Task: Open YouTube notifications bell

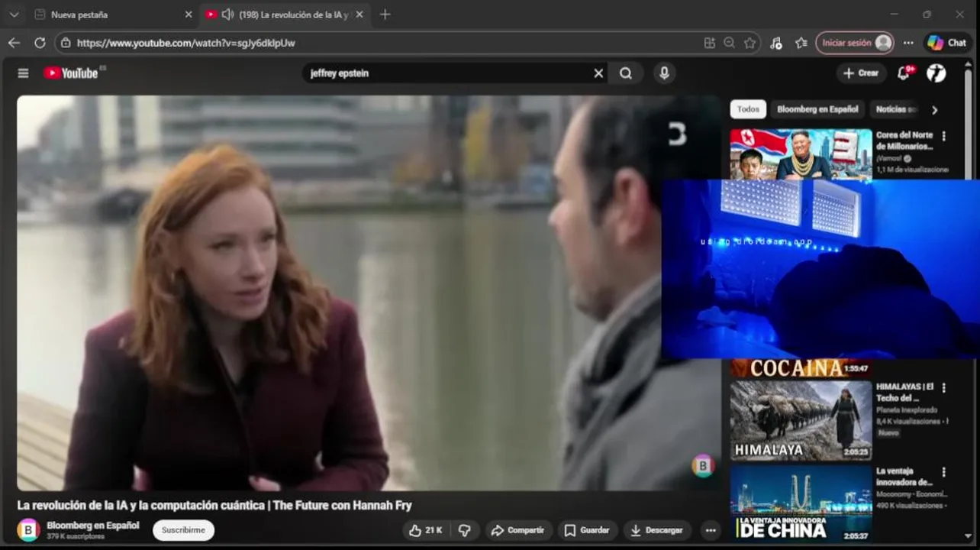Action: click(x=904, y=73)
